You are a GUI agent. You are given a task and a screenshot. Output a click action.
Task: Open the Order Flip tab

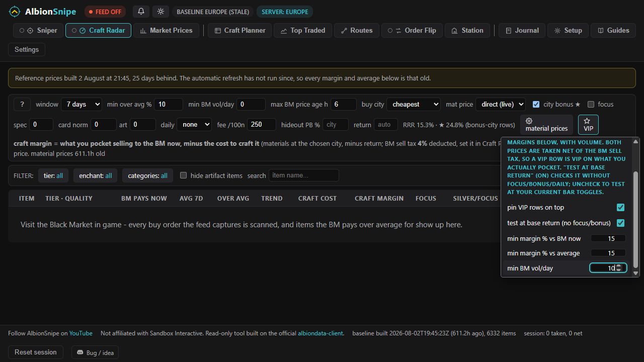(x=412, y=30)
